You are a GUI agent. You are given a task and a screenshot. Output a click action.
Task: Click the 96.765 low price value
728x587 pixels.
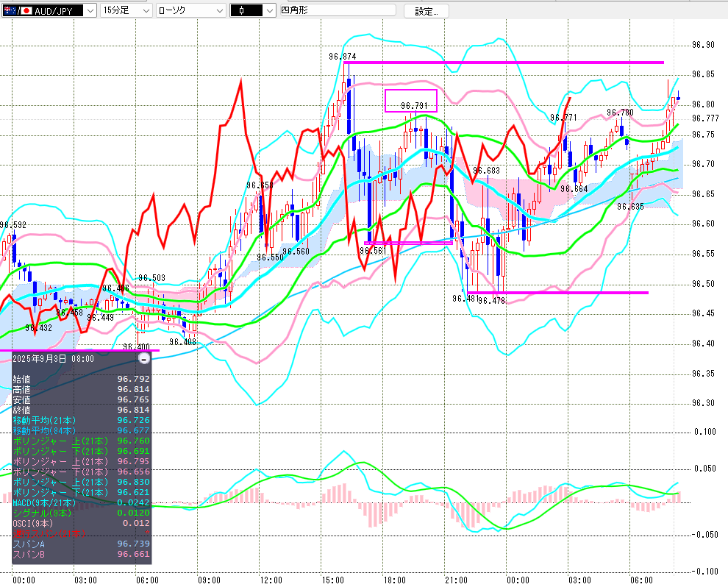(x=133, y=399)
